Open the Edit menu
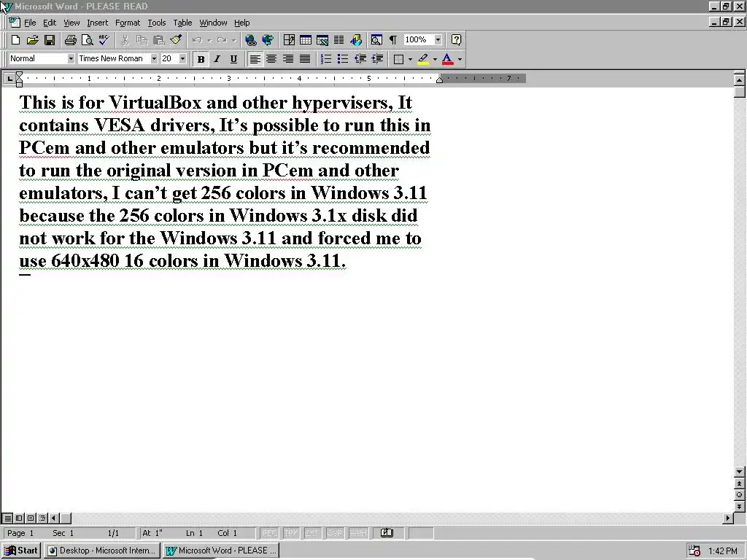 (x=50, y=23)
